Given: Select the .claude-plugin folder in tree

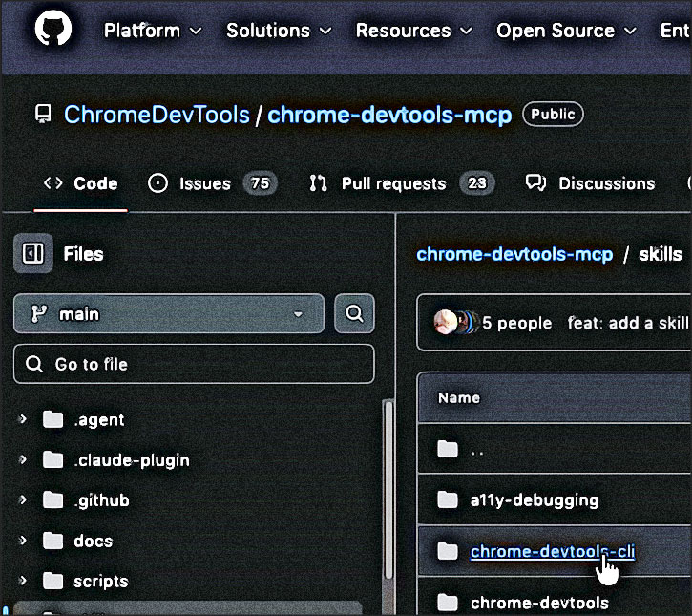Looking at the screenshot, I should tap(132, 460).
